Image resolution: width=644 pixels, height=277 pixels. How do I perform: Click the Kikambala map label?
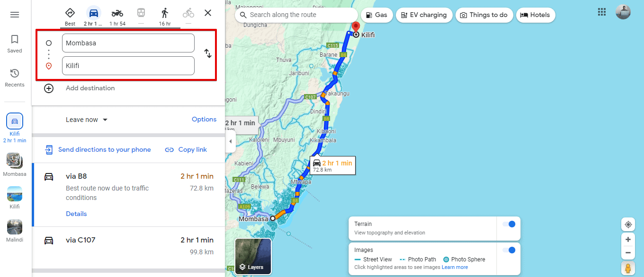coord(323,140)
